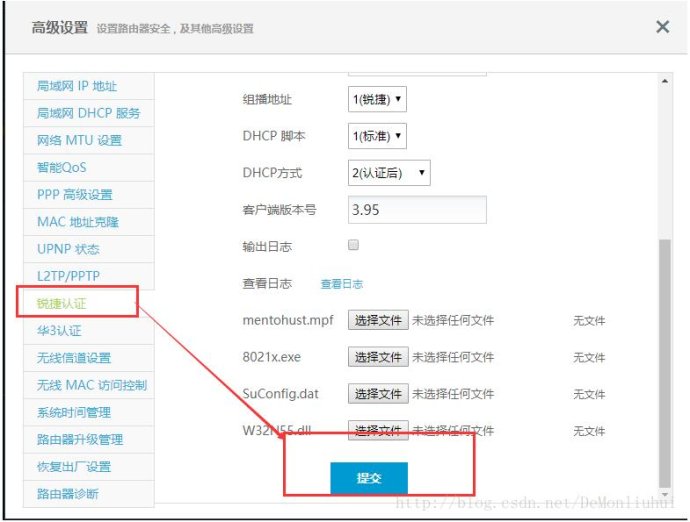Choose file for 8021x.exe

pyautogui.click(x=378, y=357)
